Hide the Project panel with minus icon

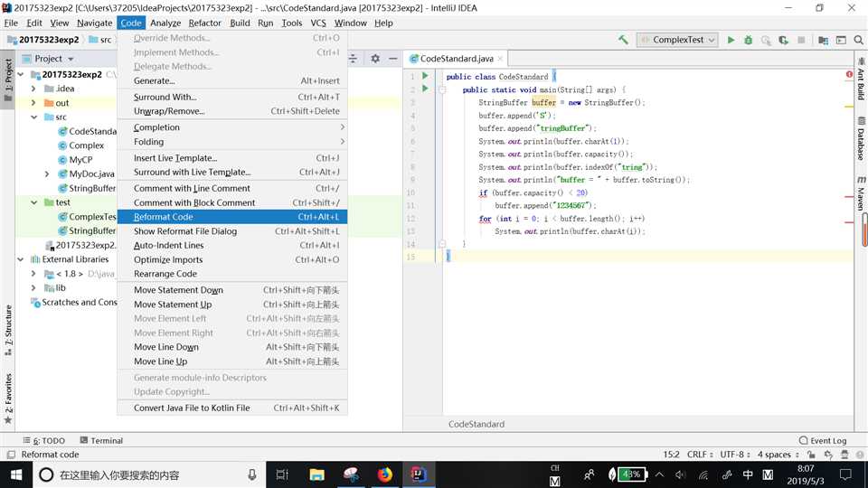[393, 58]
